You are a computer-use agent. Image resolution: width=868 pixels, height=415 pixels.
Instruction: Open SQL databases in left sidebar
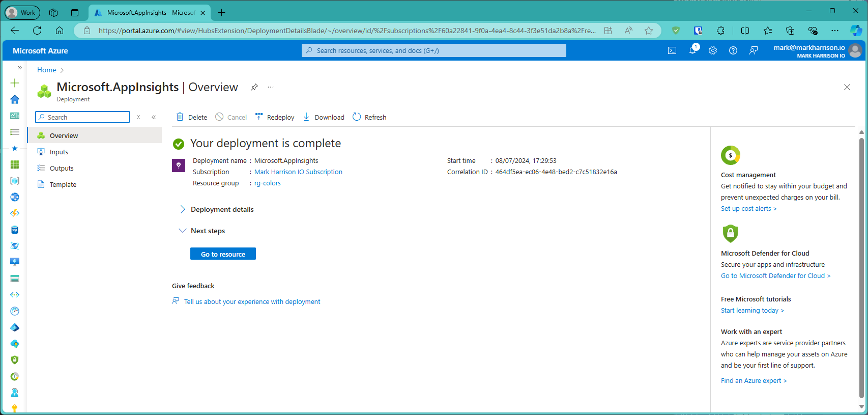(15, 230)
